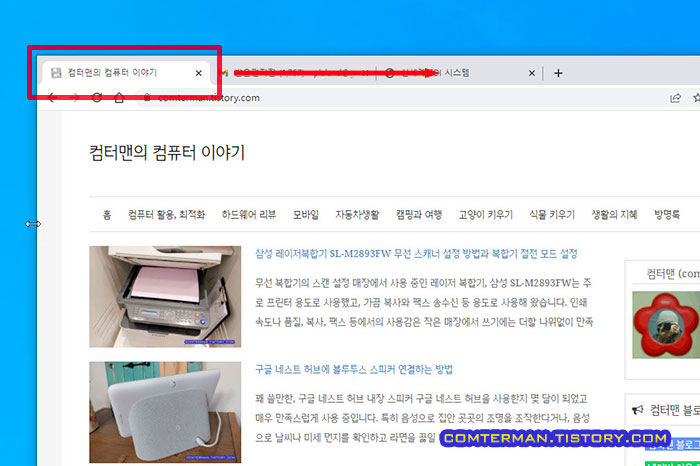The image size is (700, 466).
Task: Go to the browser home page icon
Action: click(x=119, y=98)
